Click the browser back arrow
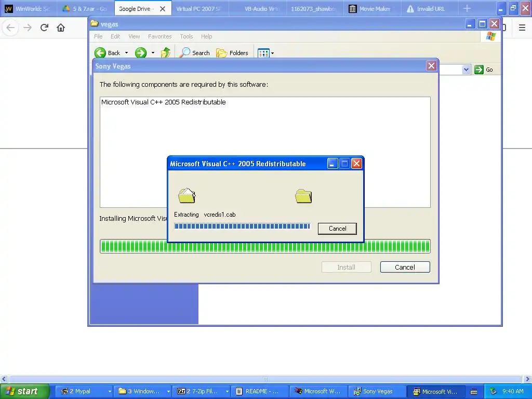The width and height of the screenshot is (532, 399). coord(10,28)
